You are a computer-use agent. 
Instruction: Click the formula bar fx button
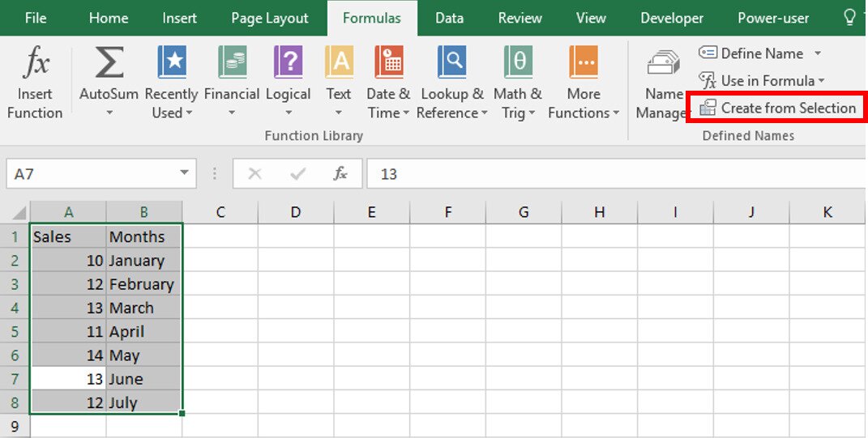tap(340, 173)
